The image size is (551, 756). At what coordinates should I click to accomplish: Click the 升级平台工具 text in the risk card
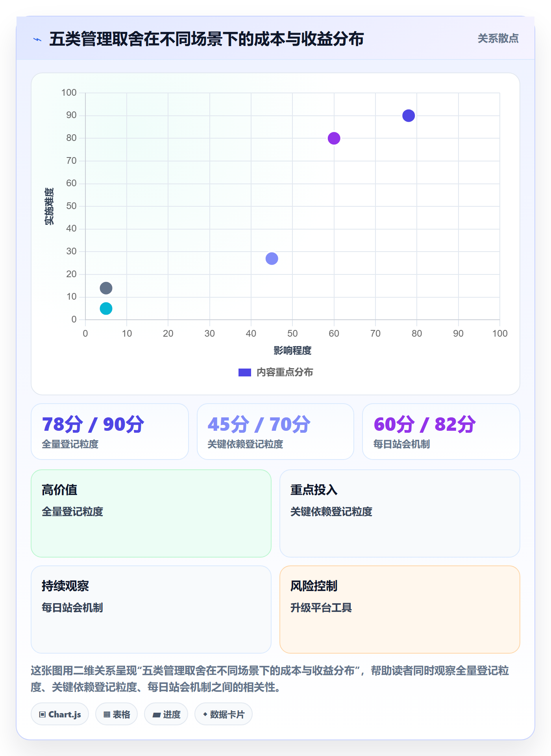pyautogui.click(x=321, y=608)
